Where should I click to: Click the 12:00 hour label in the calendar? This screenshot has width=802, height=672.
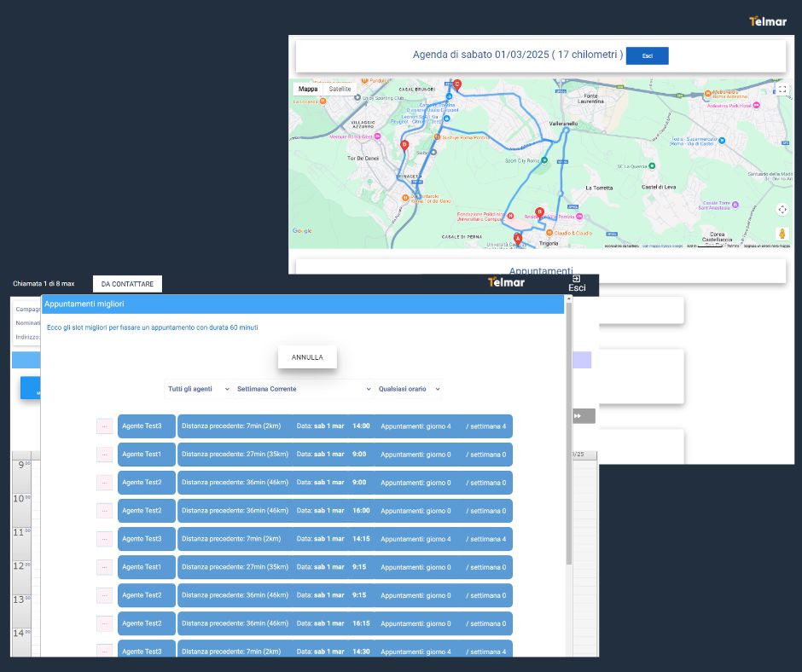coord(21,565)
